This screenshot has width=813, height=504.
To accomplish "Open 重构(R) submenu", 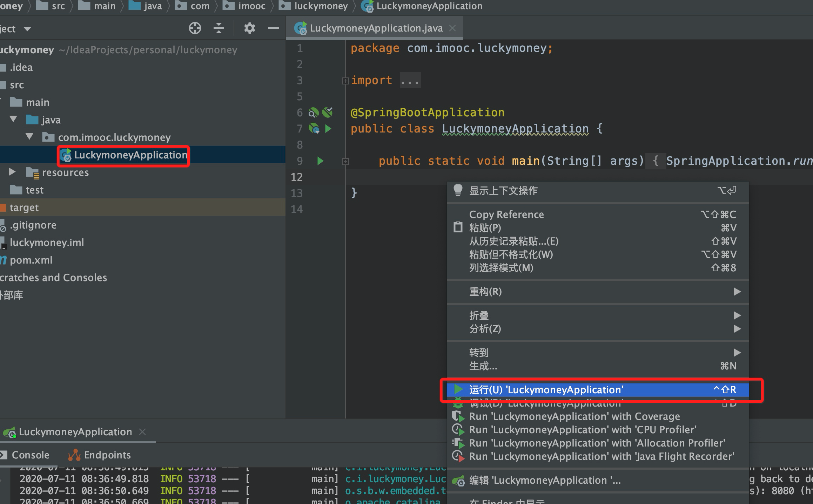I will pos(598,292).
